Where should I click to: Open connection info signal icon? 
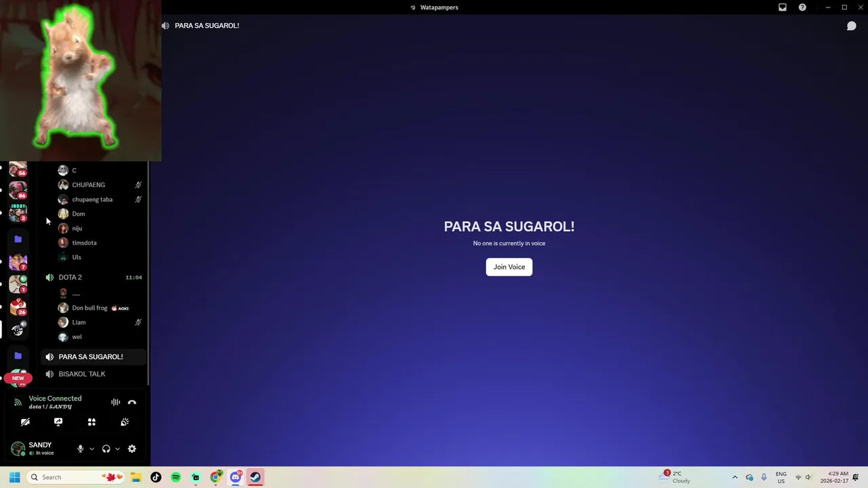tap(18, 403)
